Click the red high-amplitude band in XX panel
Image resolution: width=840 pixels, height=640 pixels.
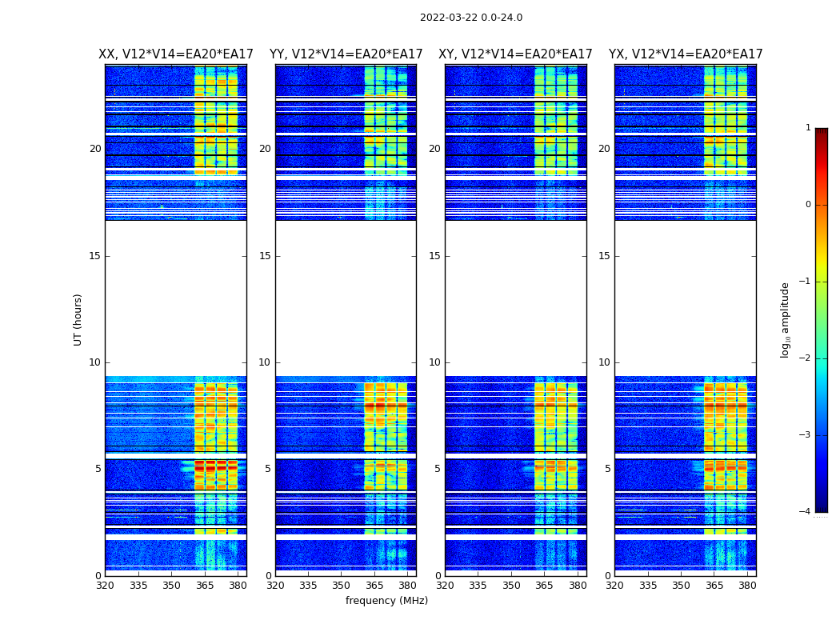[216, 467]
